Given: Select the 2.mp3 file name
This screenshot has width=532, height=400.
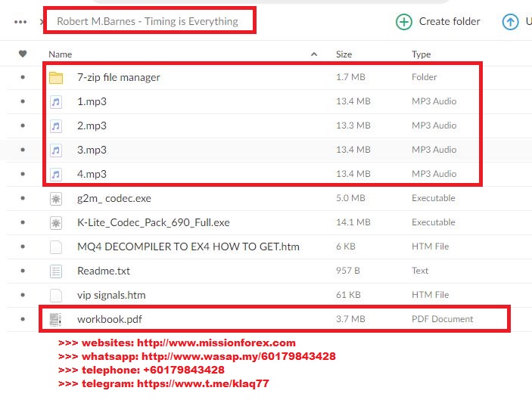Looking at the screenshot, I should [x=92, y=126].
